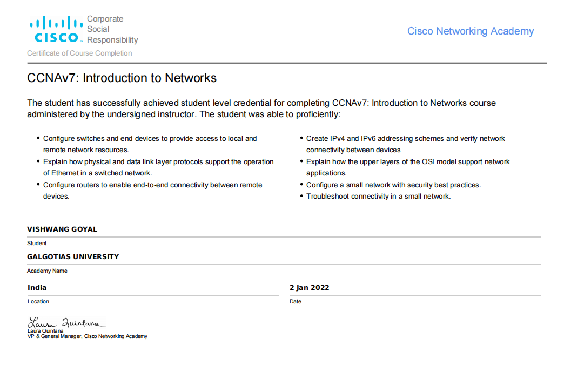Click the Galgotias University academy name
564x392 pixels.
click(73, 256)
